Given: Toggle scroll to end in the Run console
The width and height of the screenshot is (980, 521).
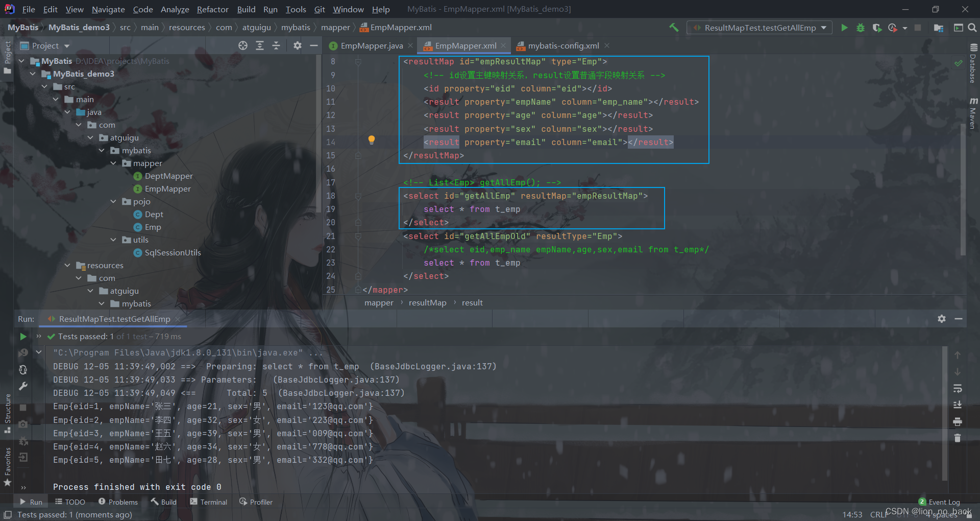Looking at the screenshot, I should click(958, 405).
